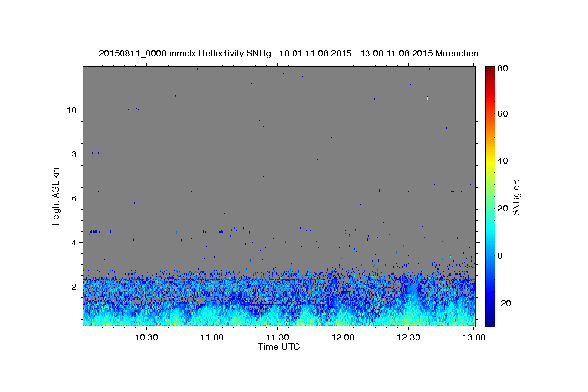Viewport: 588px width, 392px height.
Task: Click the 'Height AGL km' axis label
Action: (56, 196)
